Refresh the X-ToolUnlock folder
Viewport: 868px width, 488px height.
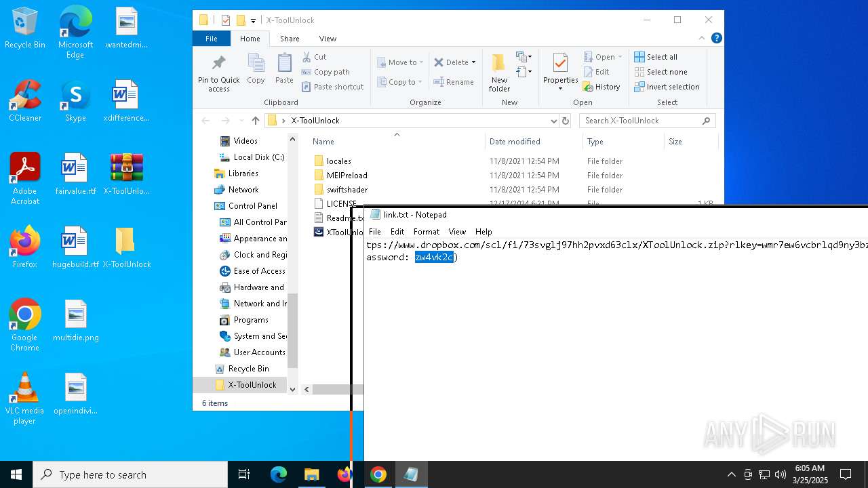[x=566, y=121]
